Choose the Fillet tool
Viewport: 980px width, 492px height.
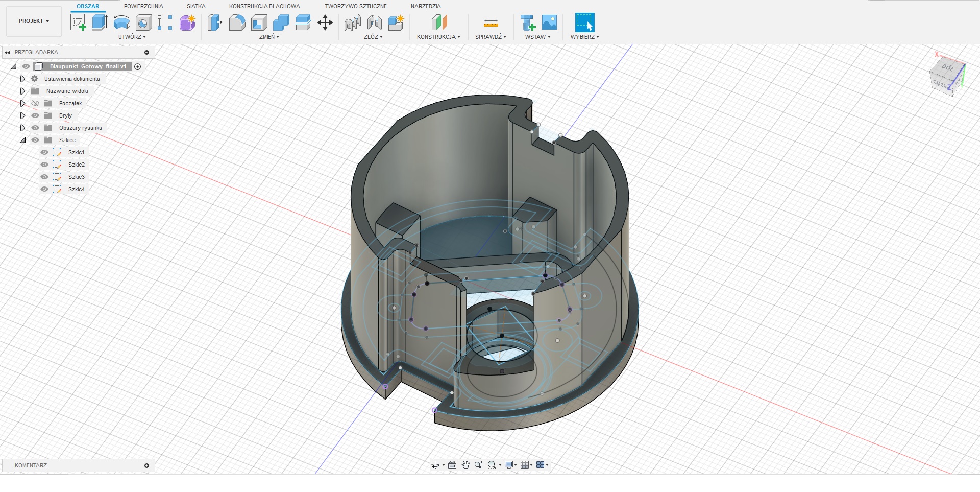point(237,22)
